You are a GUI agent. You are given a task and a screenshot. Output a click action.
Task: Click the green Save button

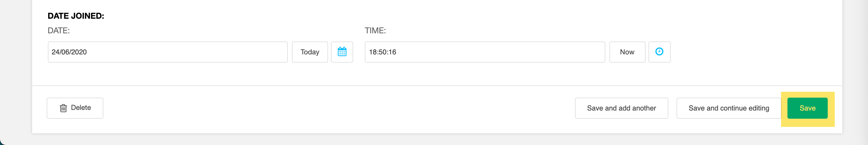point(807,108)
